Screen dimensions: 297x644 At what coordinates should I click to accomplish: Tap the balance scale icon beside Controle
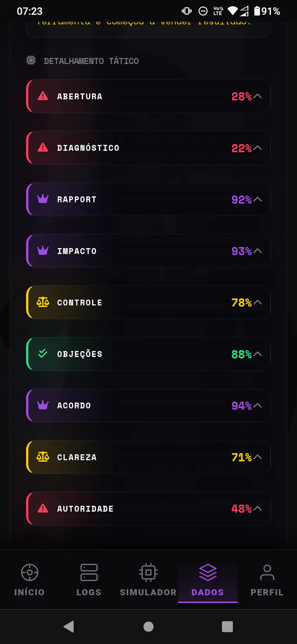click(43, 302)
